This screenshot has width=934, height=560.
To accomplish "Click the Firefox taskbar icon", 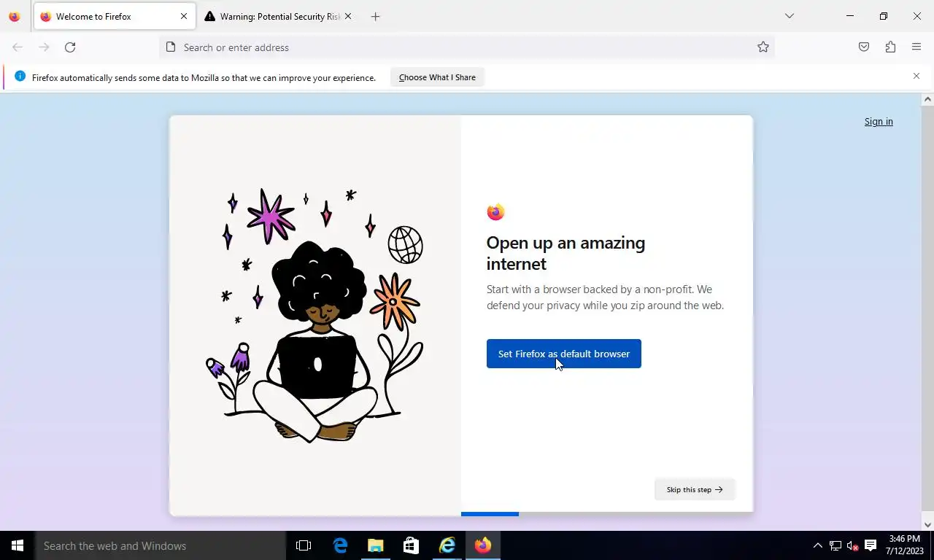I will click(x=482, y=545).
